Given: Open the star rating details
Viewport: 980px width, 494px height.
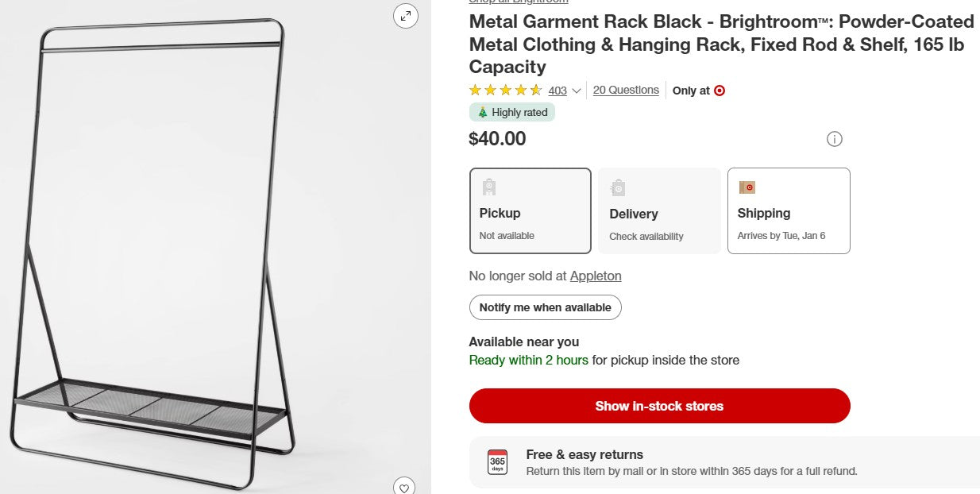Looking at the screenshot, I should tap(504, 90).
